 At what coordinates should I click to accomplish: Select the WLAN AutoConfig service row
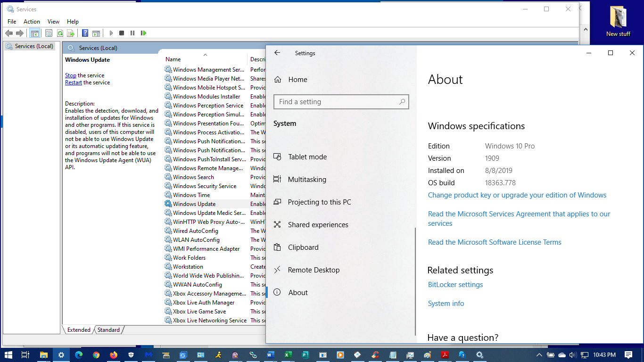coord(215,240)
